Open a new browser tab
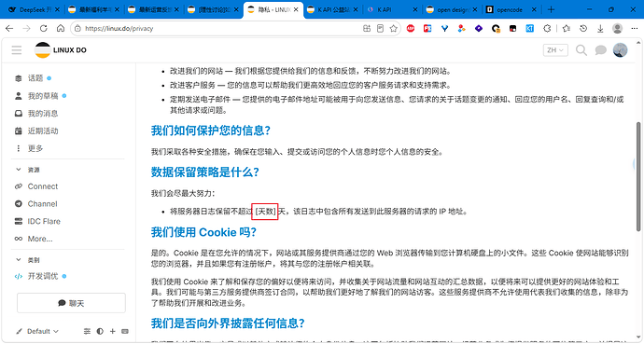644x344 pixels. click(x=552, y=9)
